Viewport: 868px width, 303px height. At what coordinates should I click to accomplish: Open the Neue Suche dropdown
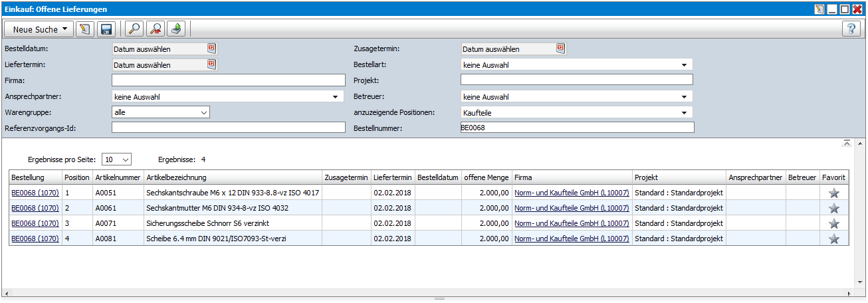click(39, 29)
